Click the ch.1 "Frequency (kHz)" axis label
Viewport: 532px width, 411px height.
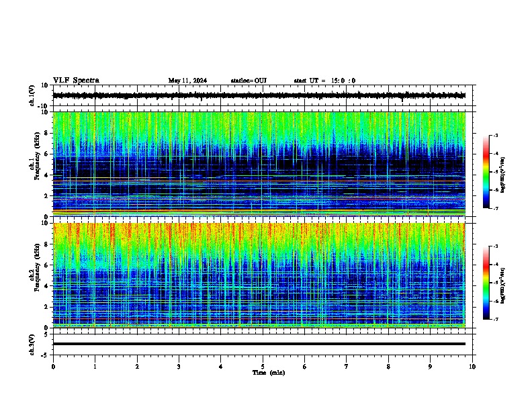point(37,157)
